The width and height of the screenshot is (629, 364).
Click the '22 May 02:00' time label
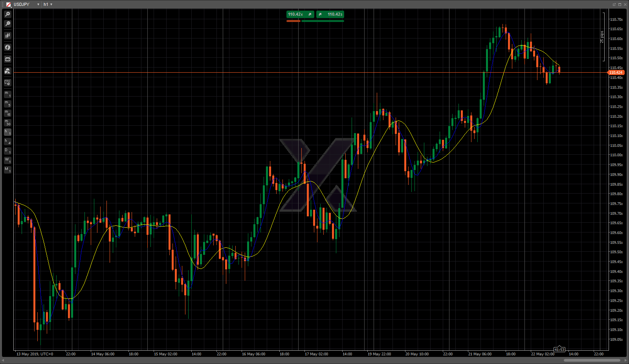tap(543, 354)
